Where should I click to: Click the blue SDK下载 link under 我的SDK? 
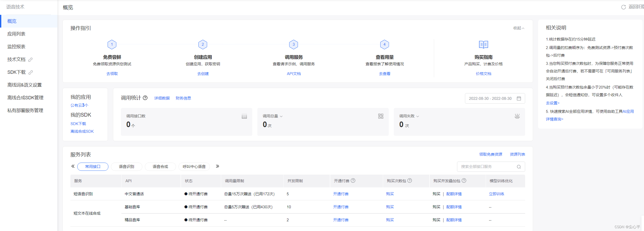click(78, 124)
